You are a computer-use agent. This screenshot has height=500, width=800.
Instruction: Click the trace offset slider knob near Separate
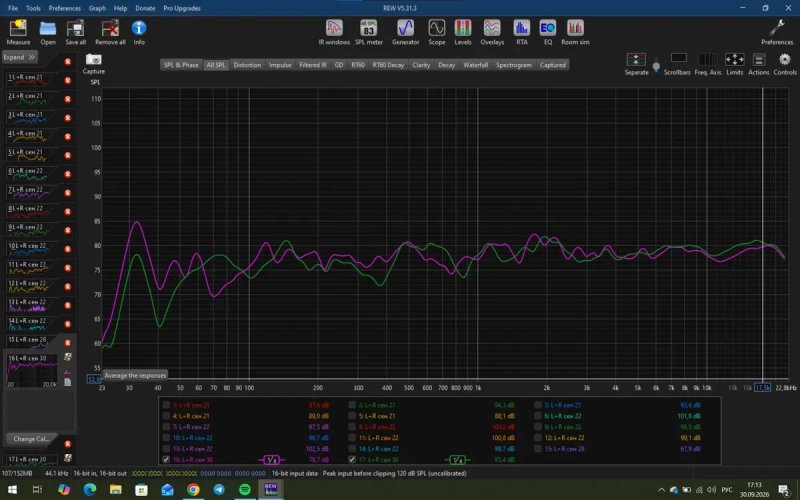pyautogui.click(x=656, y=67)
